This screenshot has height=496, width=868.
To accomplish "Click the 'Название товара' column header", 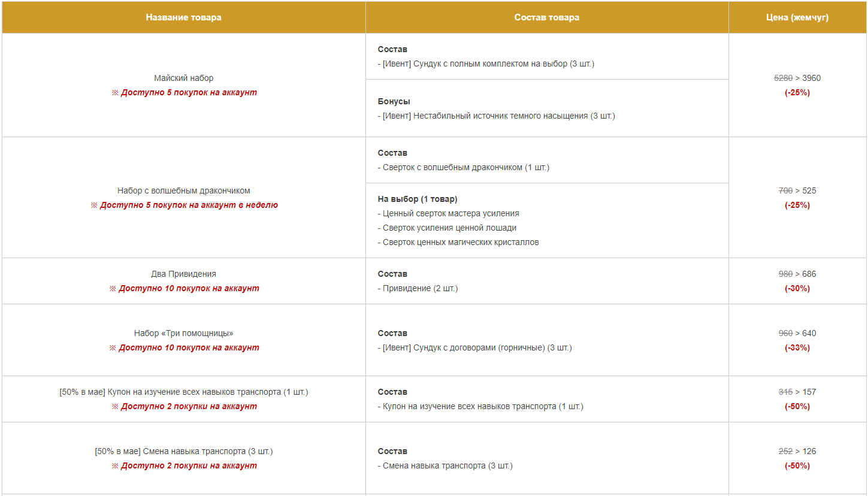I will click(183, 17).
